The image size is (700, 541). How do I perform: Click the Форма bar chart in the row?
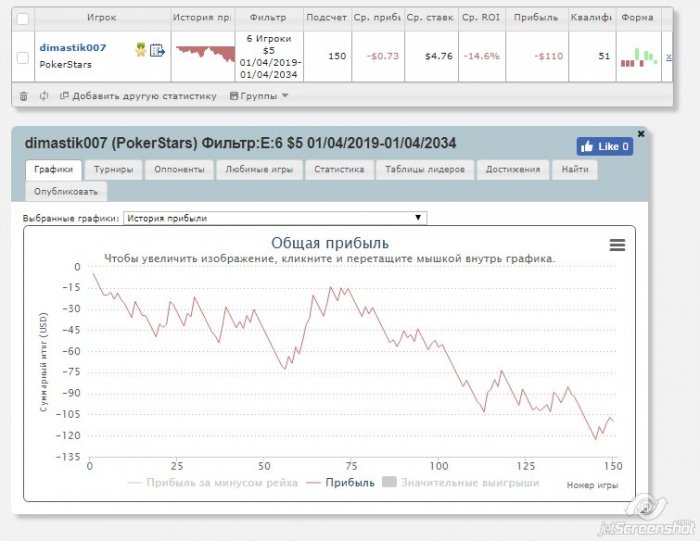[x=639, y=57]
